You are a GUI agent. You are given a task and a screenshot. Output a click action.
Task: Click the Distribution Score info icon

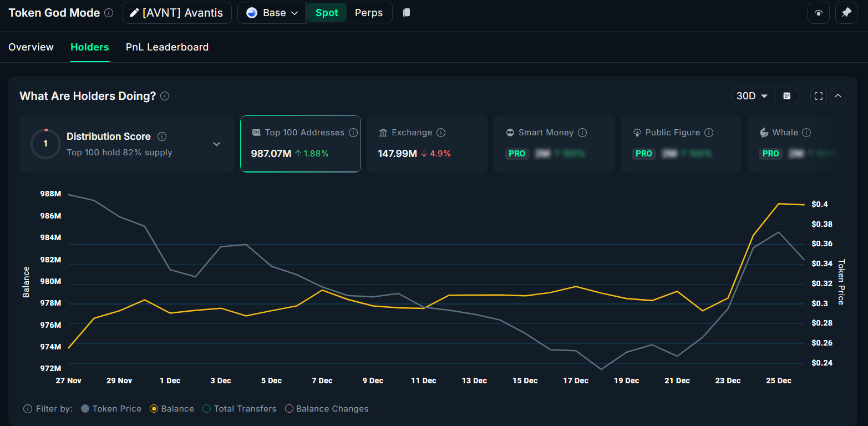(x=161, y=136)
